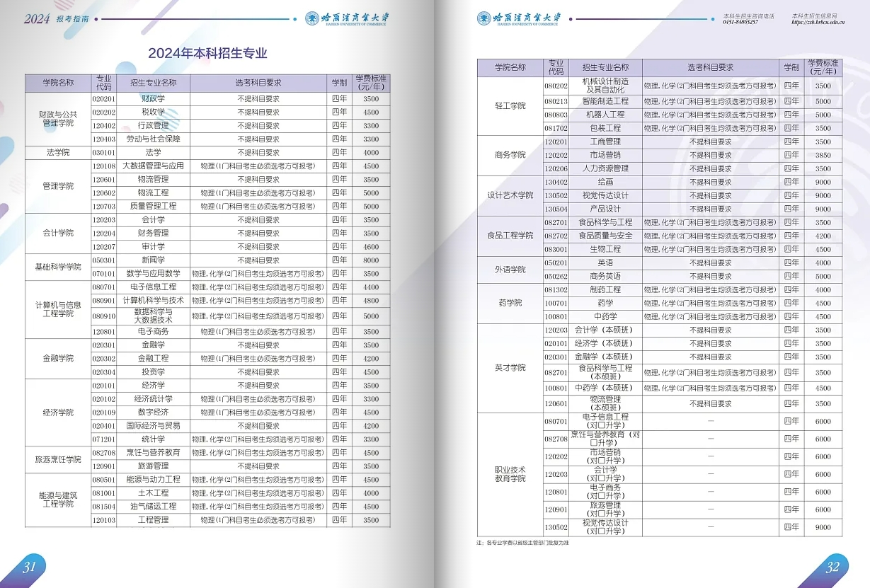Select the 计算机与信息工程学院 college cell
The height and width of the screenshot is (588, 870).
tap(58, 309)
